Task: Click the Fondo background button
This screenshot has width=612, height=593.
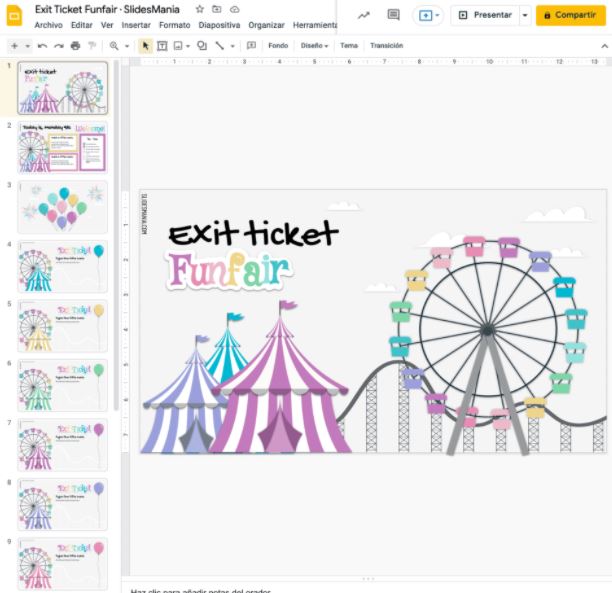Action: tap(278, 46)
